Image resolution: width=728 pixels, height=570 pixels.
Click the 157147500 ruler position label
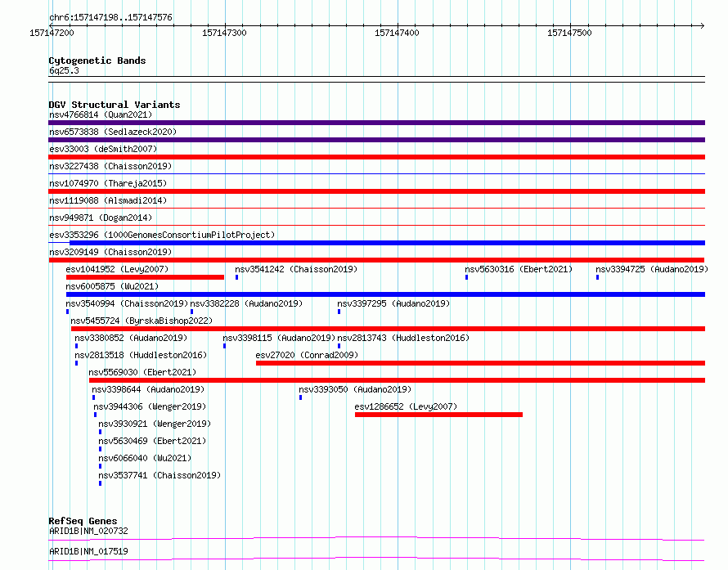coord(569,33)
